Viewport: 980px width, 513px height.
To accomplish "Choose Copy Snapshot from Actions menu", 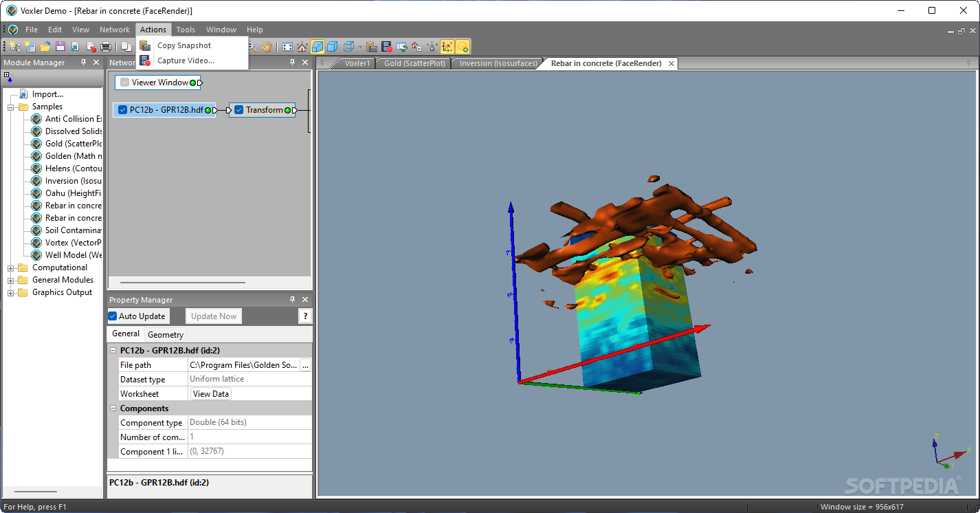I will coord(192,45).
